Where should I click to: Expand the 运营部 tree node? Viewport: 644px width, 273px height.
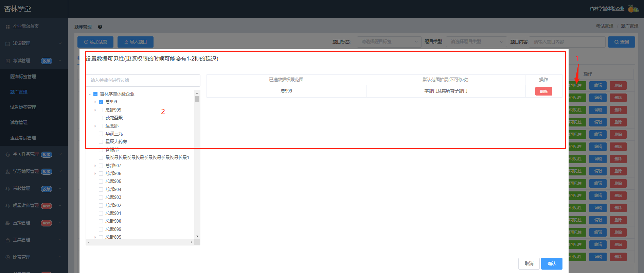pyautogui.click(x=95, y=126)
